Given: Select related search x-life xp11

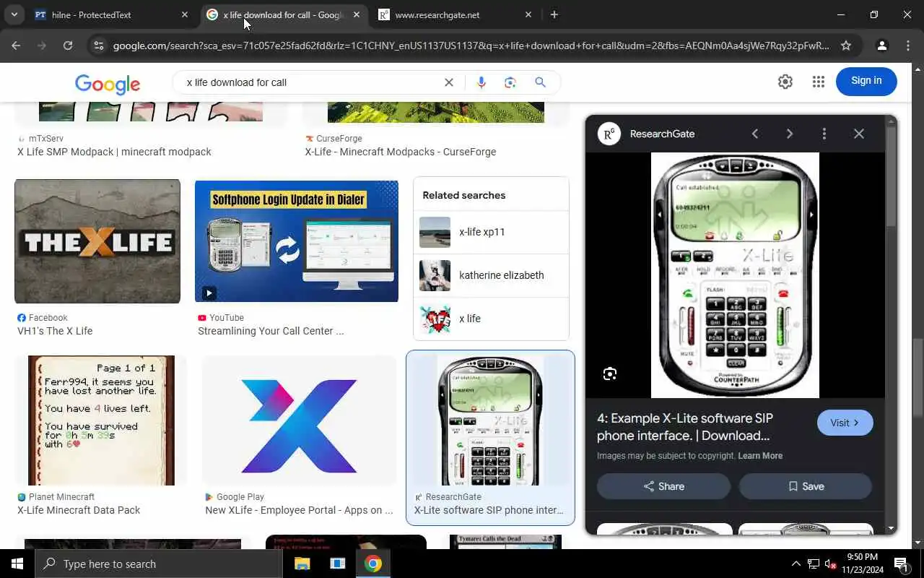Looking at the screenshot, I should point(491,232).
